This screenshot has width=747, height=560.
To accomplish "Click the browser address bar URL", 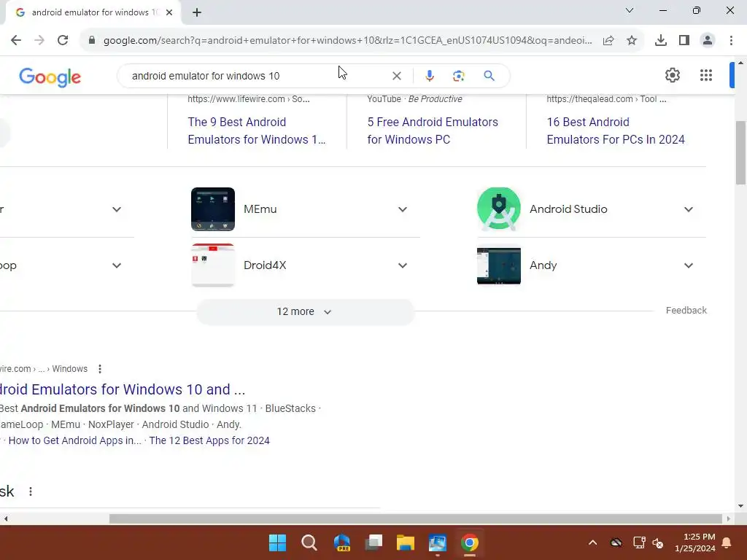I will (348, 41).
